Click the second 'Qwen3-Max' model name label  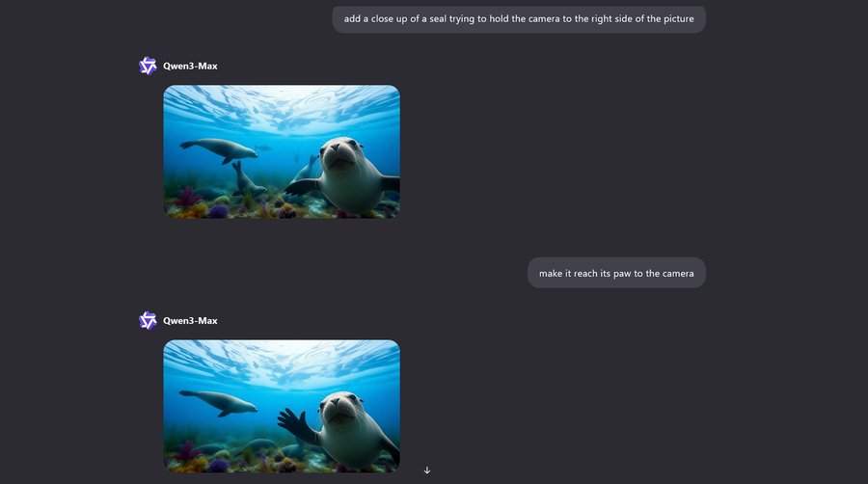coord(190,320)
